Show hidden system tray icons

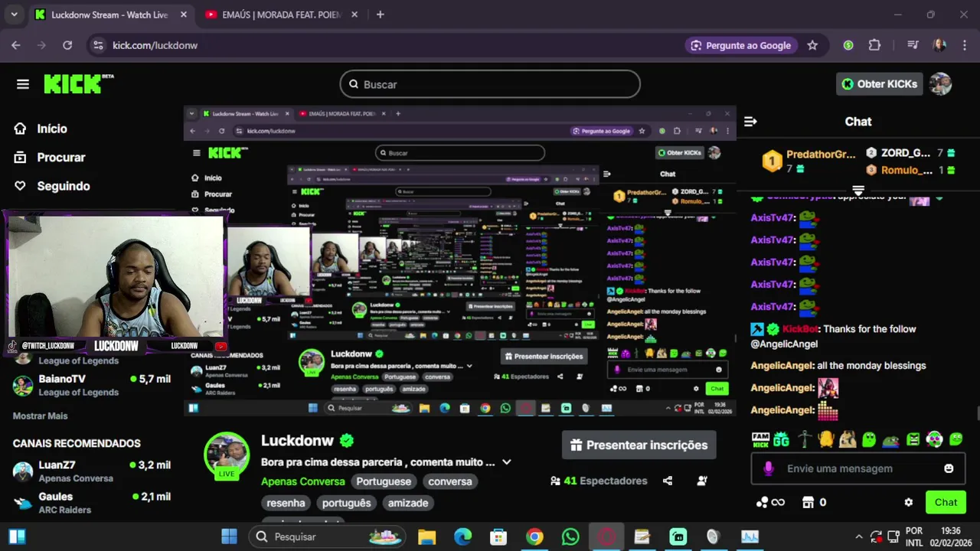[x=858, y=536]
